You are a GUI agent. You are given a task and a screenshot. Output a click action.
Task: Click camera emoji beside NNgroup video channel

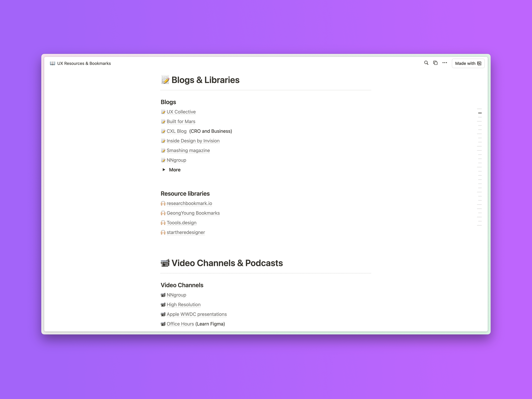click(x=163, y=295)
